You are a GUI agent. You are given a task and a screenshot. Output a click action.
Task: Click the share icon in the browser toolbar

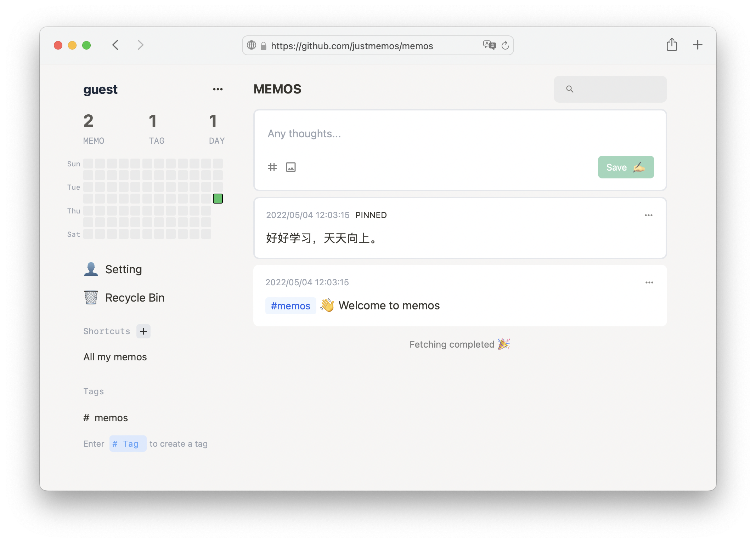tap(671, 45)
